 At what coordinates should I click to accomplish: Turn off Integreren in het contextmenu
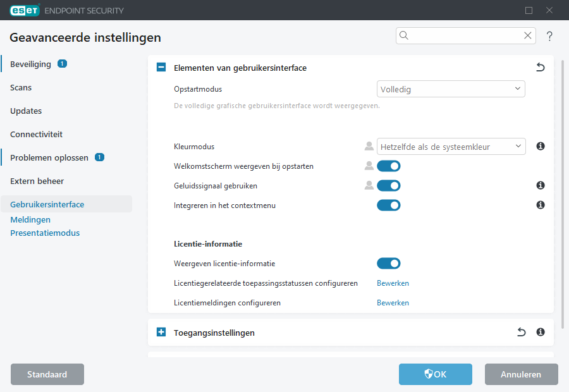[388, 205]
